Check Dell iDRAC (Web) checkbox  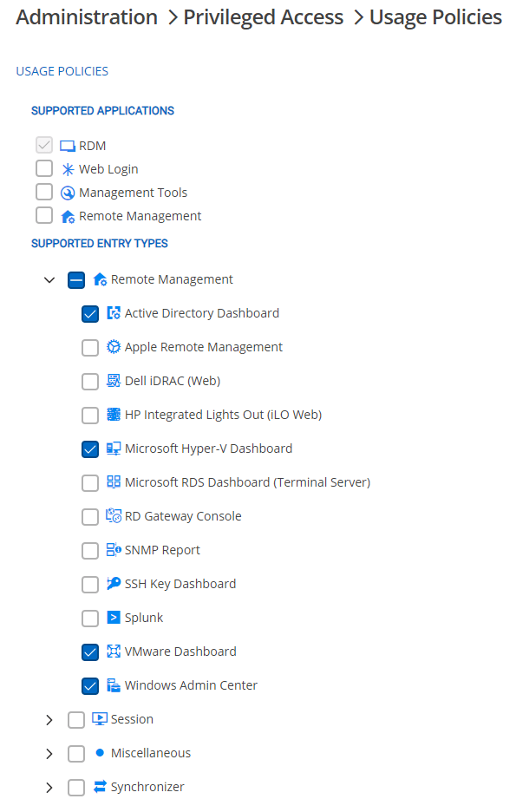pos(90,382)
